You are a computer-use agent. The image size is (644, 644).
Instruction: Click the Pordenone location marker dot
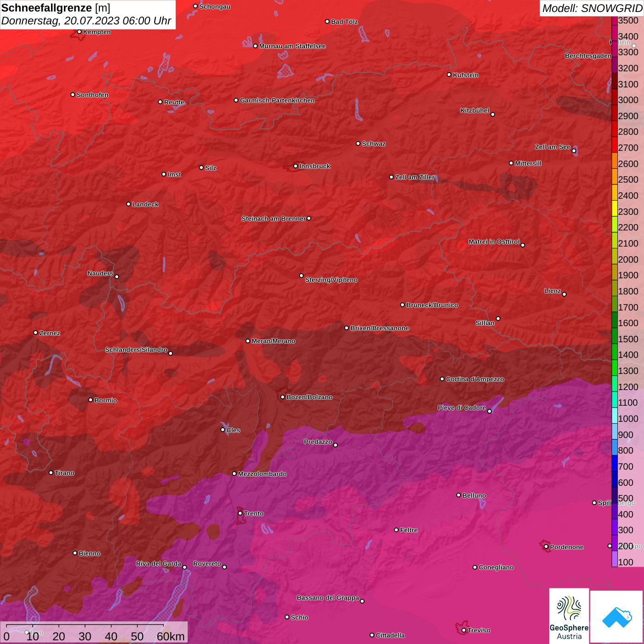[546, 547]
